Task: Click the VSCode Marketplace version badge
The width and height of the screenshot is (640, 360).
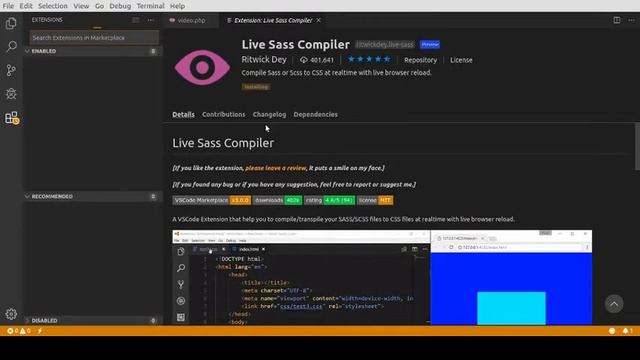Action: point(212,200)
